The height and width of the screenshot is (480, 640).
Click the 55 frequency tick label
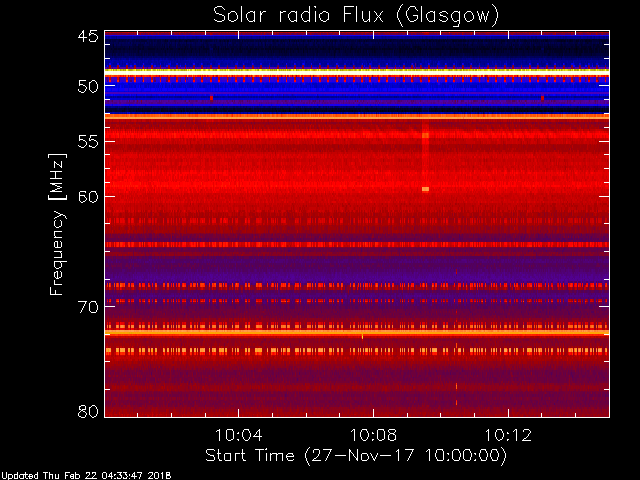88,142
